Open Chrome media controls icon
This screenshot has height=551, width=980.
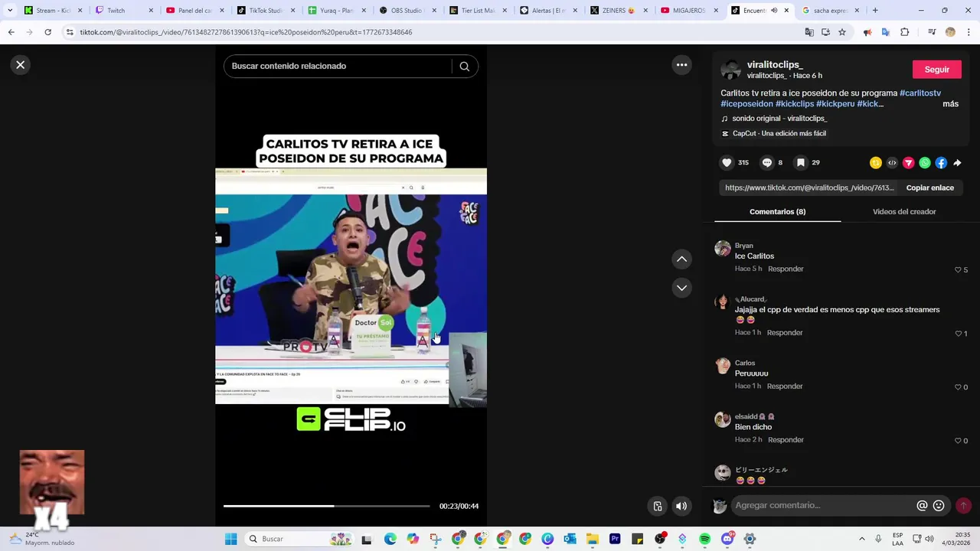931,32
